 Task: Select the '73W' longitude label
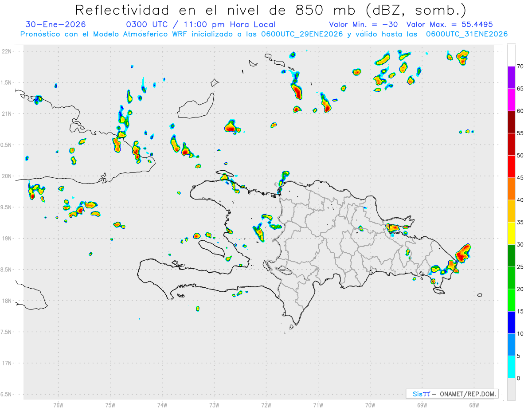pyautogui.click(x=214, y=405)
